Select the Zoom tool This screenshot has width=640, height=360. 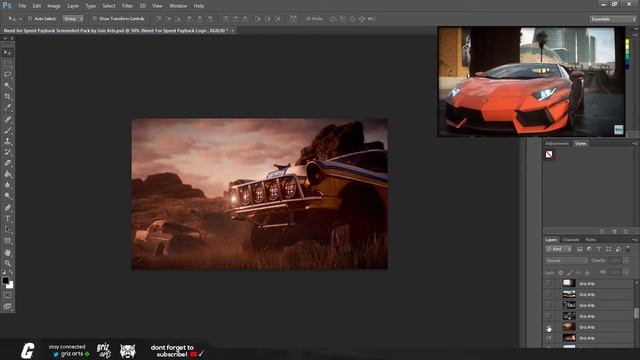click(x=7, y=264)
